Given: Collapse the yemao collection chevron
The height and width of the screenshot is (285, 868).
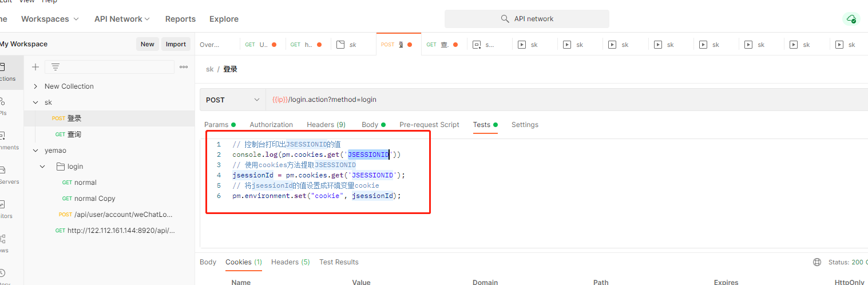Looking at the screenshot, I should [35, 151].
